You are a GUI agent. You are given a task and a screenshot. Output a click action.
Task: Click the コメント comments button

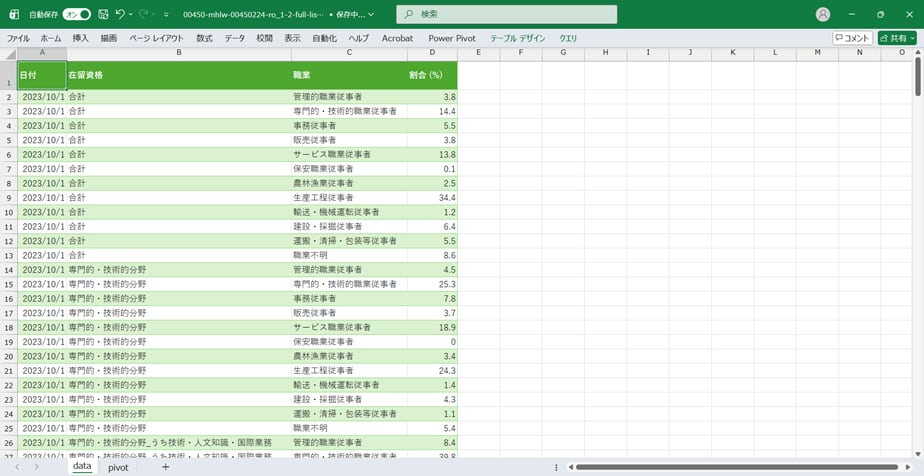852,38
